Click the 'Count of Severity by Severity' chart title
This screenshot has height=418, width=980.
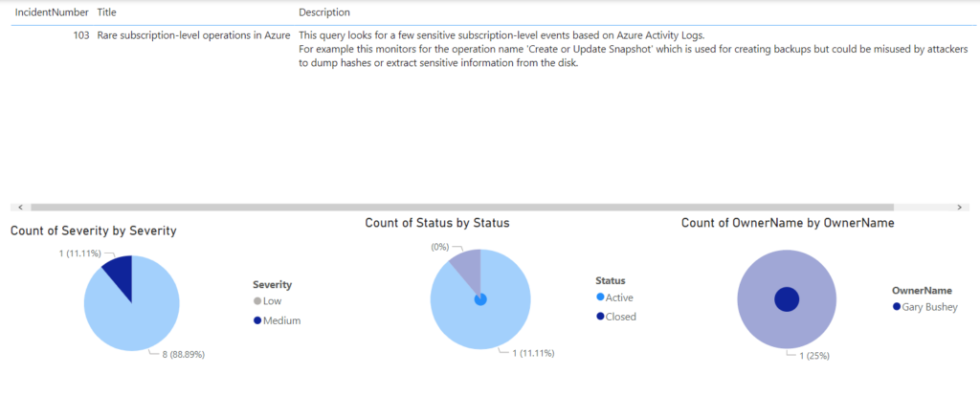[x=94, y=231]
